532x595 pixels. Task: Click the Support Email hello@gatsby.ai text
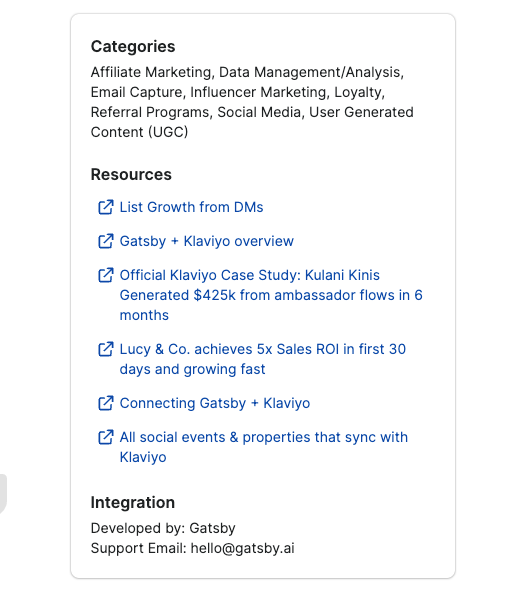pos(192,548)
